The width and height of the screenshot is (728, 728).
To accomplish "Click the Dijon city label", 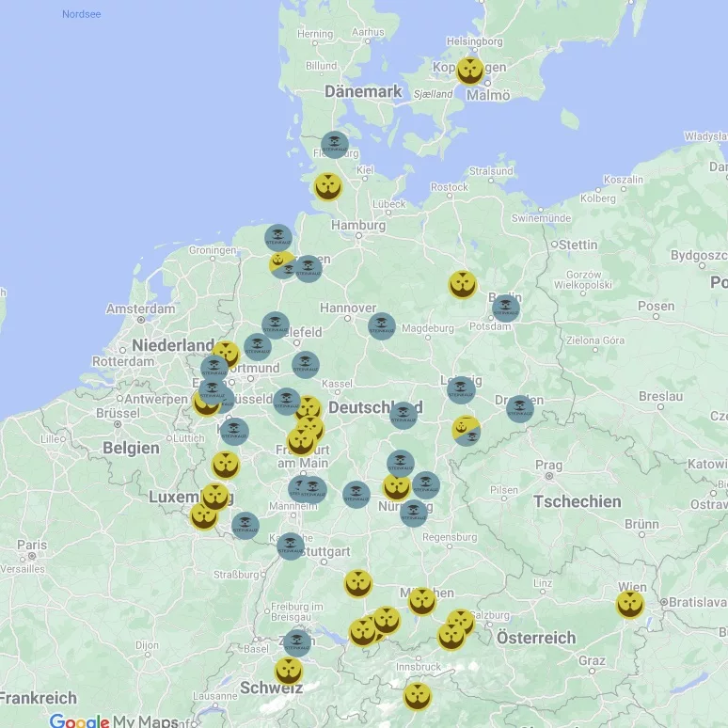I will point(147,645).
